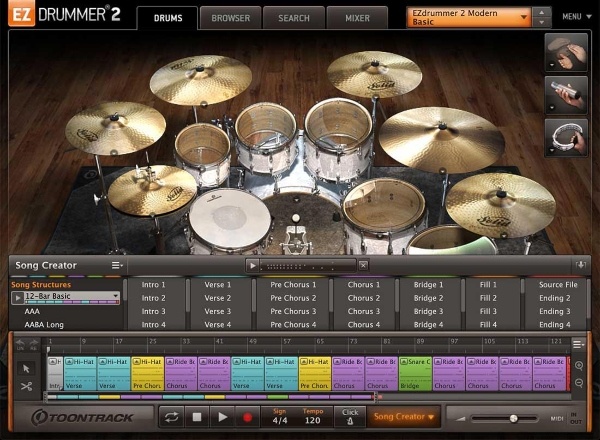Zoom out on the song track
The width and height of the screenshot is (600, 440).
click(x=579, y=383)
